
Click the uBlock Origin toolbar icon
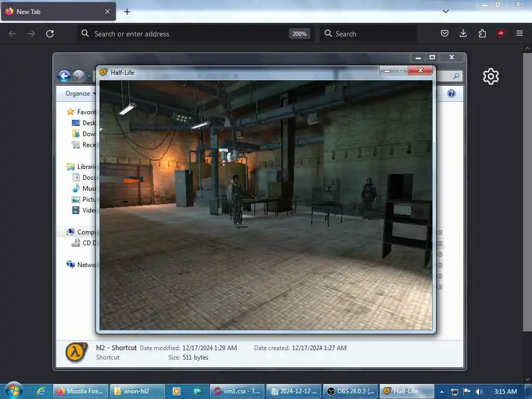500,33
